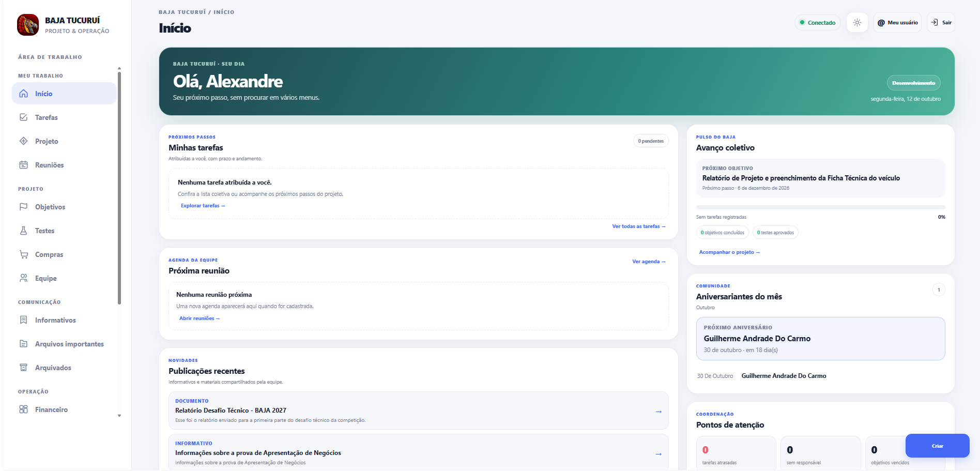Click the Relatório de Projeto próximo objetivo card
980x471 pixels.
[x=820, y=178]
